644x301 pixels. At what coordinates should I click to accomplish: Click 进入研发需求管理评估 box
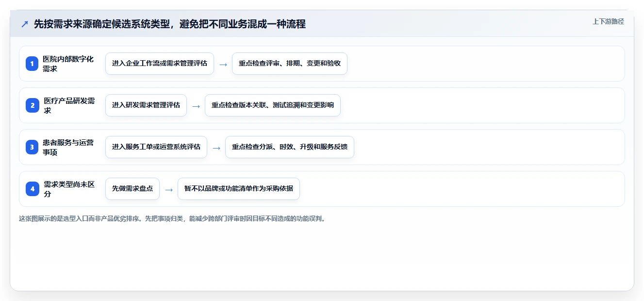146,105
